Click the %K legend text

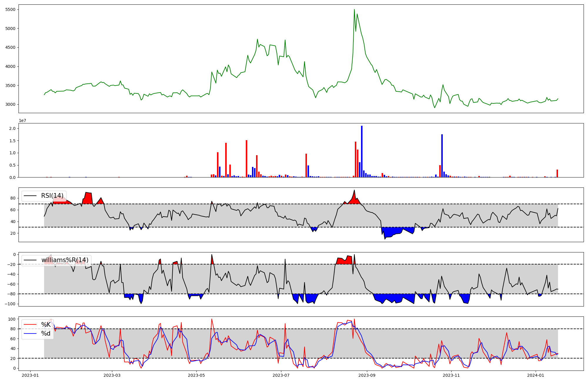[46, 325]
